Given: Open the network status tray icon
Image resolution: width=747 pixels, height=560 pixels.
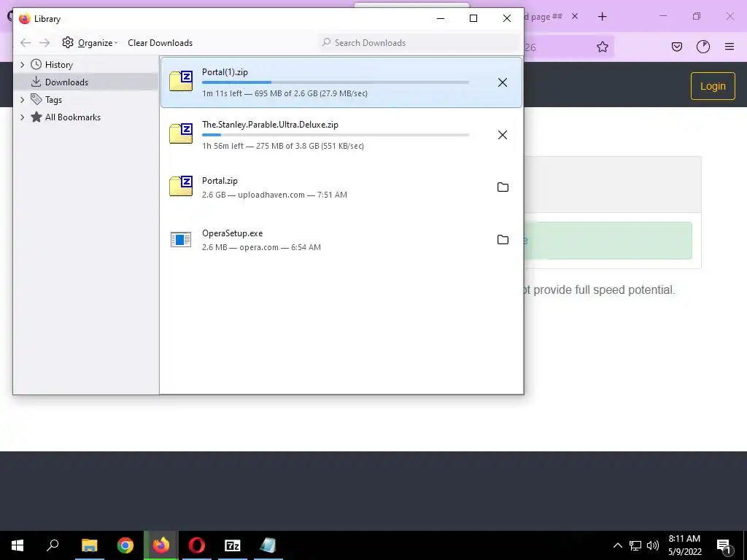Looking at the screenshot, I should point(635,545).
